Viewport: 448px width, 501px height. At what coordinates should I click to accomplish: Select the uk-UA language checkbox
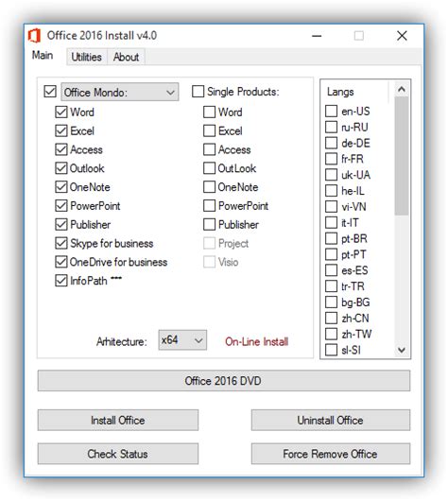(332, 175)
